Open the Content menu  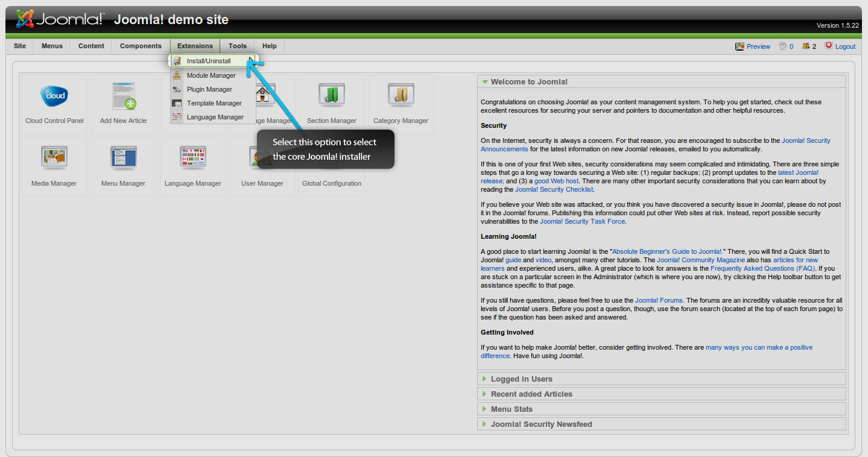coord(91,46)
